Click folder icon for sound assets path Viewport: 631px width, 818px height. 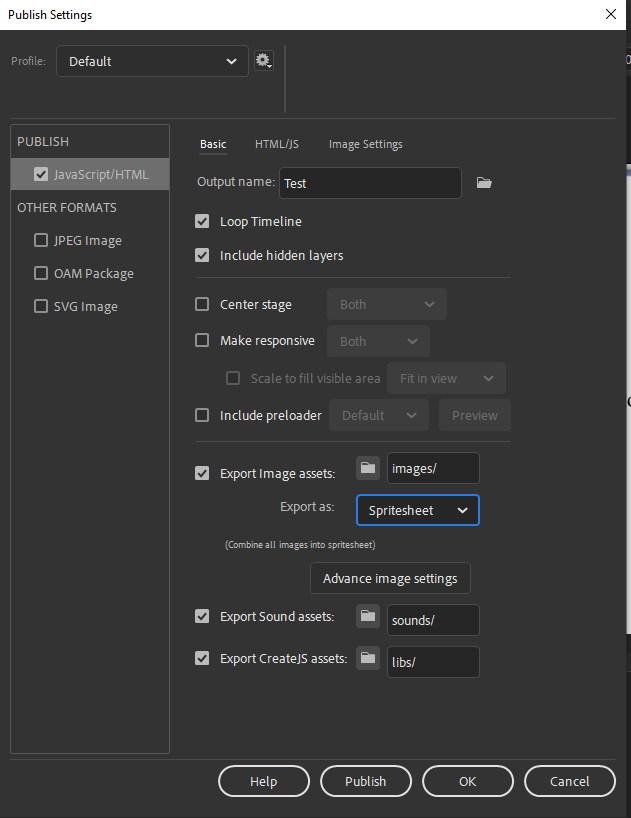[368, 616]
